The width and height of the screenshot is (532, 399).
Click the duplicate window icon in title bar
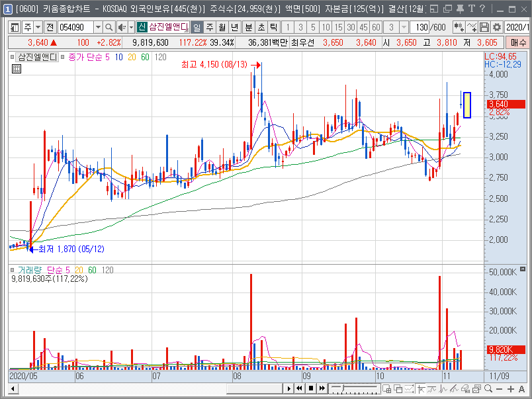(x=447, y=9)
